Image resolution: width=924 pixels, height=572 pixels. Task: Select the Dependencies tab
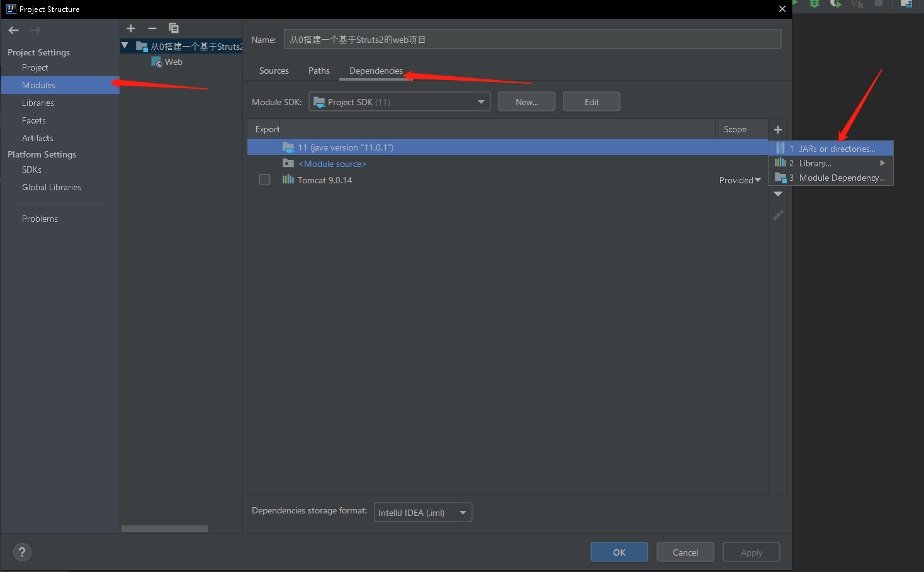point(376,71)
